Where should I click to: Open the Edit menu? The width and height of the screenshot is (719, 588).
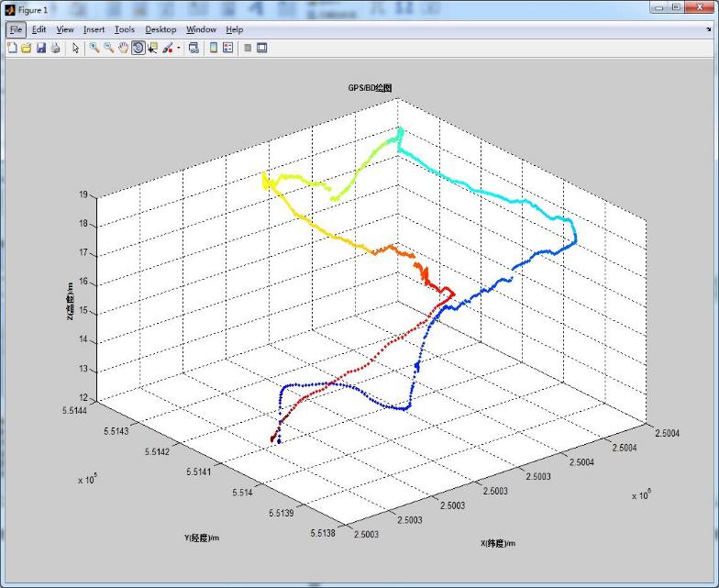coord(39,29)
